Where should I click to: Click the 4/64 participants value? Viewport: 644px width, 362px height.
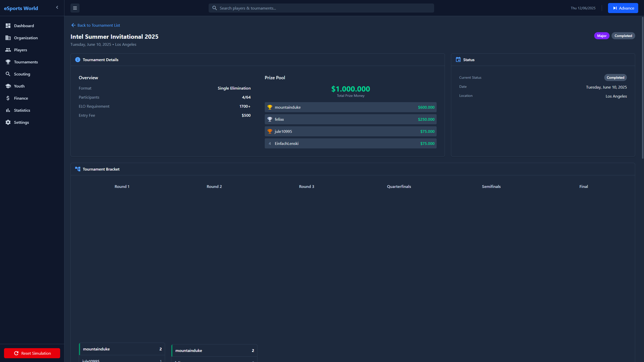click(246, 97)
